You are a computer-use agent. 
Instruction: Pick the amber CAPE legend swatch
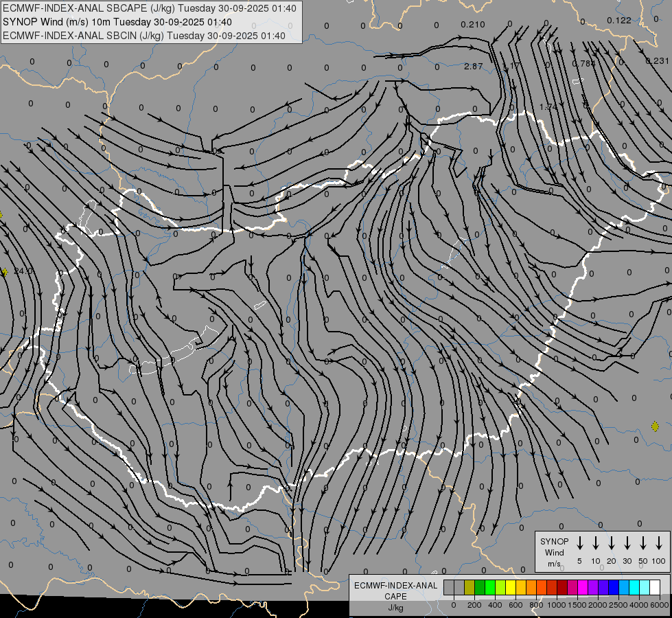(x=521, y=587)
